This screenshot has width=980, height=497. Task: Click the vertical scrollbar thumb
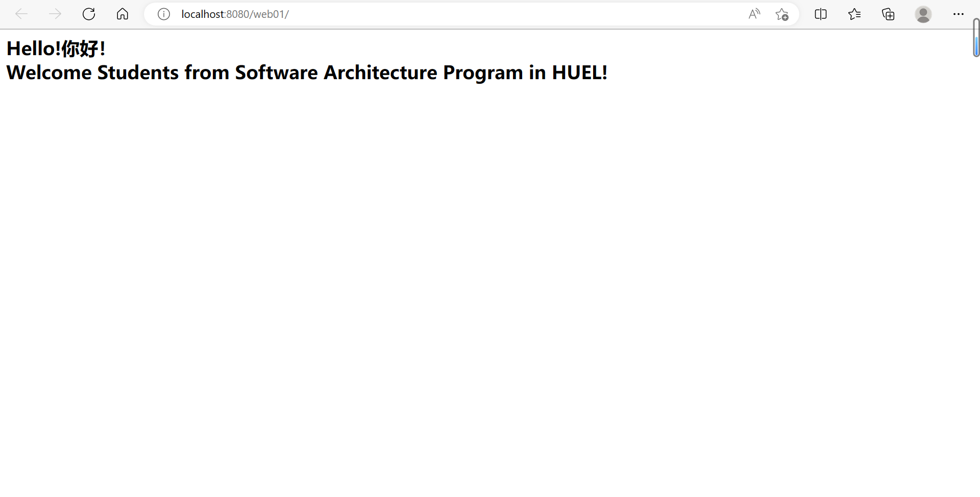[x=976, y=38]
